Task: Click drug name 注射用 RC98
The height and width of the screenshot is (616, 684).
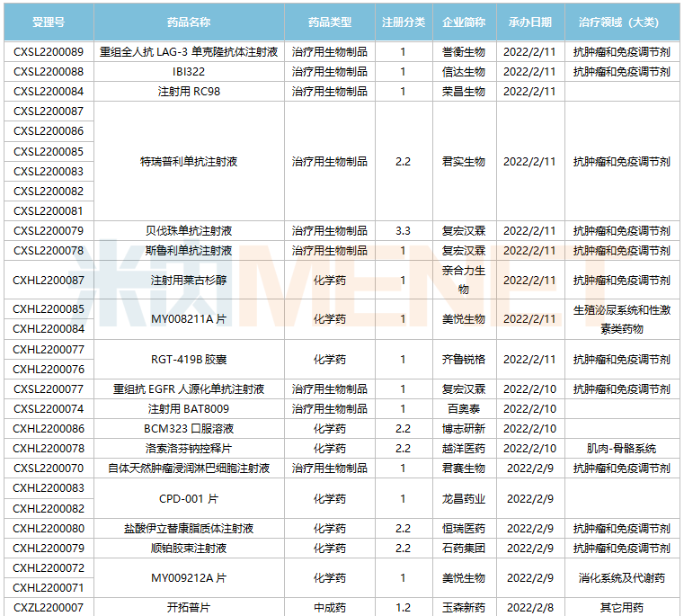Action: click(189, 92)
